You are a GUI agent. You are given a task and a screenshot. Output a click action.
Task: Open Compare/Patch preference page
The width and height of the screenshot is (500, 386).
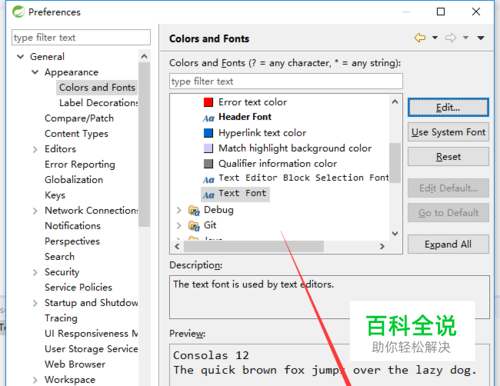[79, 118]
